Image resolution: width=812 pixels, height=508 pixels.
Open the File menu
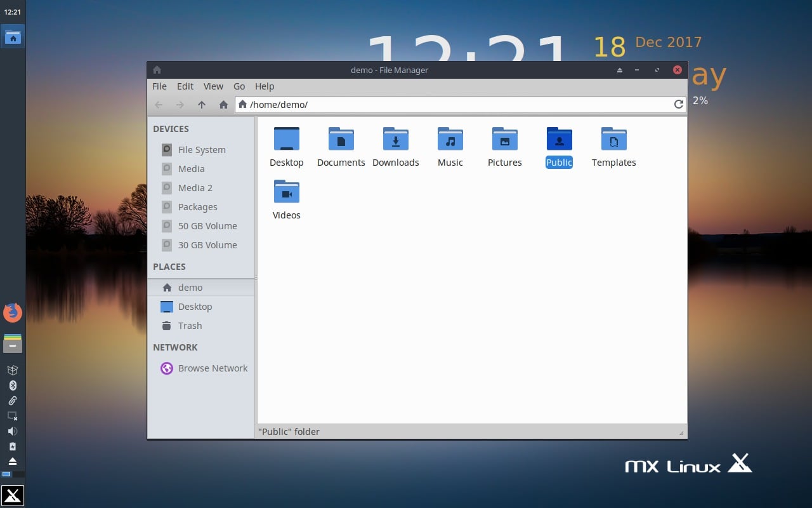(159, 86)
